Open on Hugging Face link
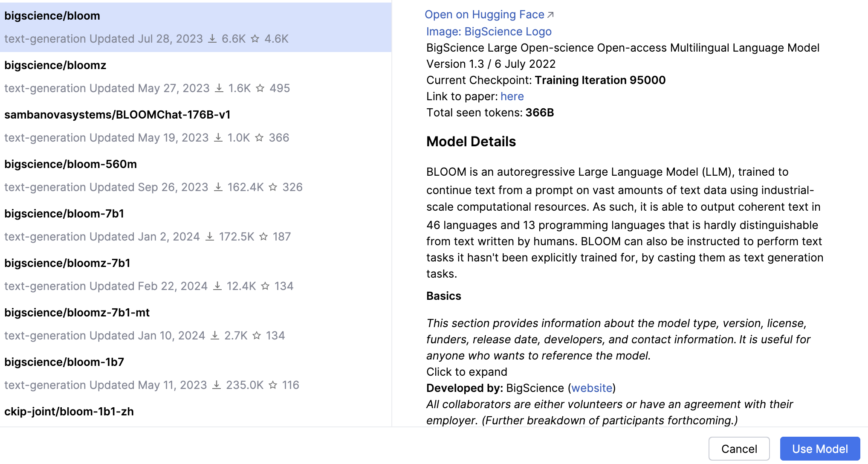Screen dimensions: 868x464 click(484, 14)
